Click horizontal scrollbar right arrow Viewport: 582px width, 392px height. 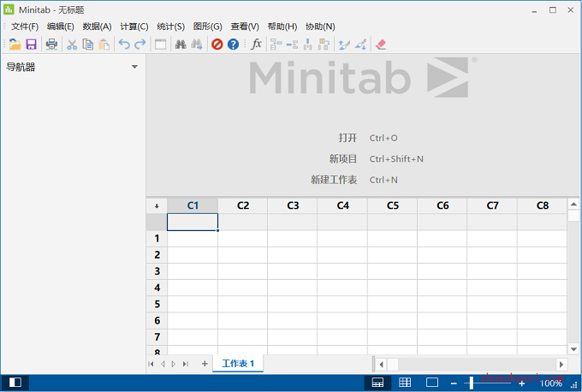[x=561, y=365]
